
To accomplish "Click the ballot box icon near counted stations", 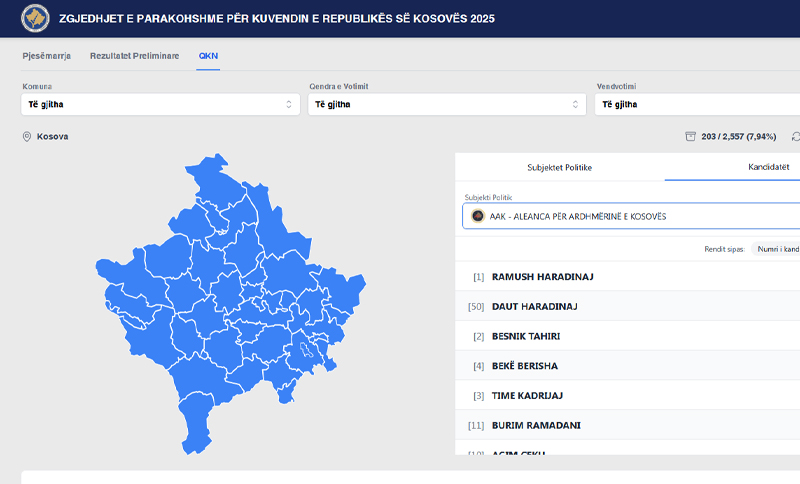I will 690,137.
